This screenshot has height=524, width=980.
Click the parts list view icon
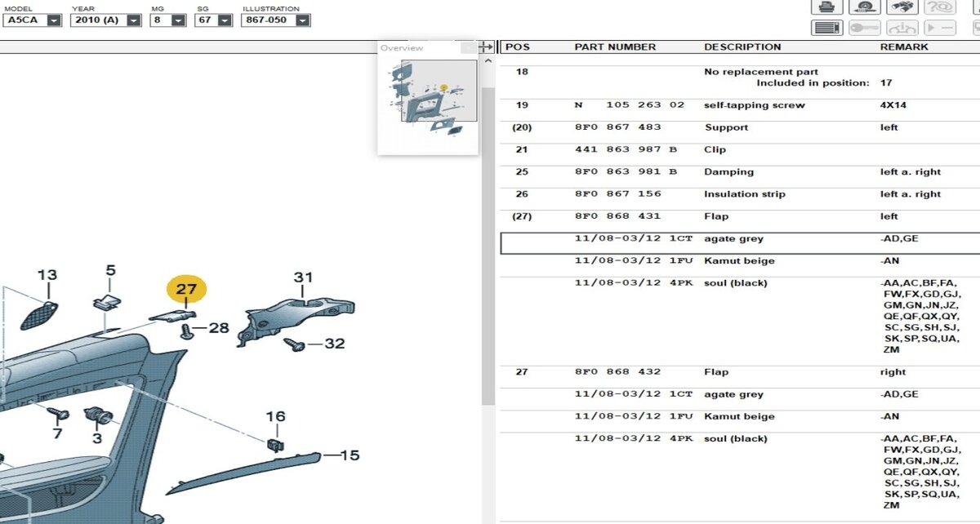click(x=826, y=28)
